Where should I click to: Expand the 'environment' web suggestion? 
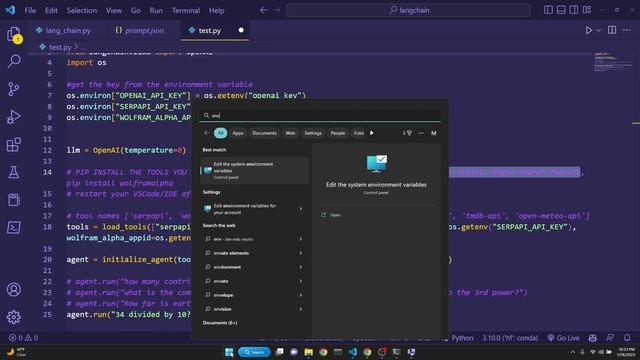point(301,267)
